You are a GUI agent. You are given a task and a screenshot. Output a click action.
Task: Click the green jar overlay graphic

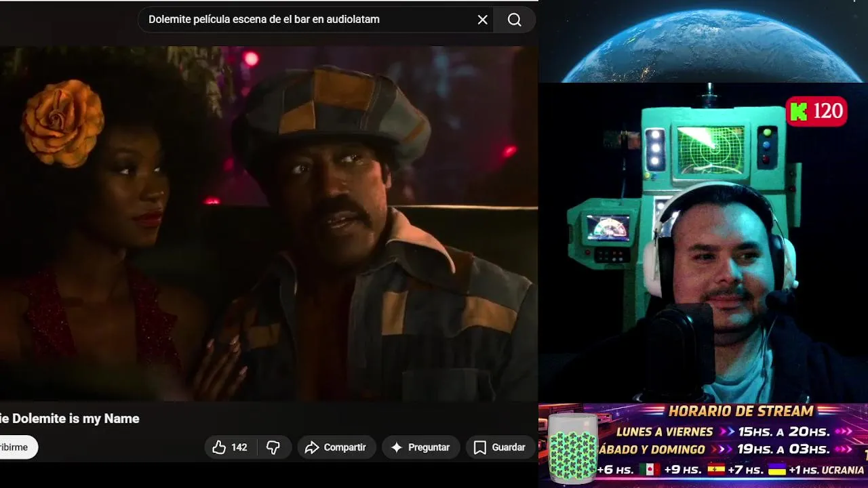coord(572,449)
